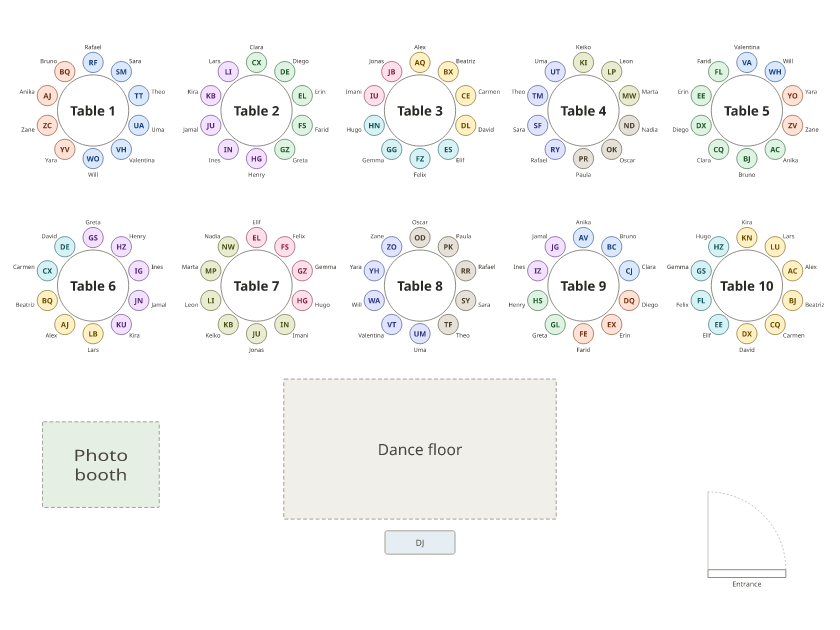Viewport: 840px width, 630px height.
Task: Click the Photo booth box
Action: point(101,464)
